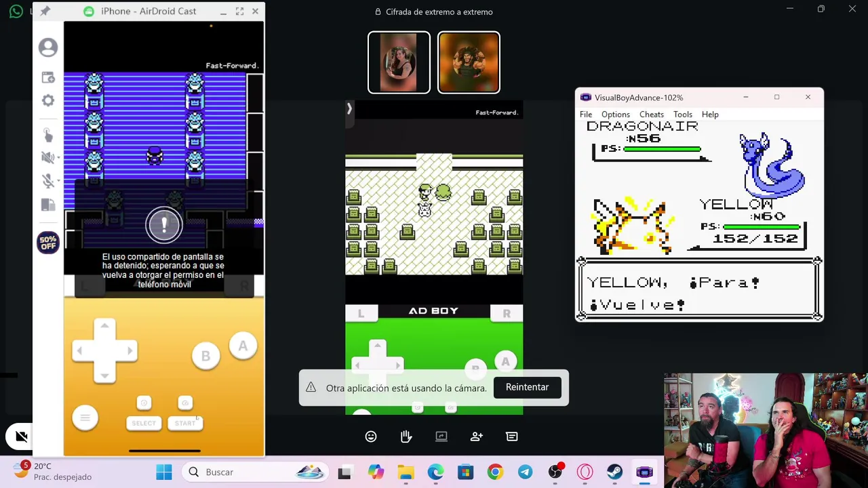
Task: Click the warning exclamation icon in AirDroid
Action: 164,224
